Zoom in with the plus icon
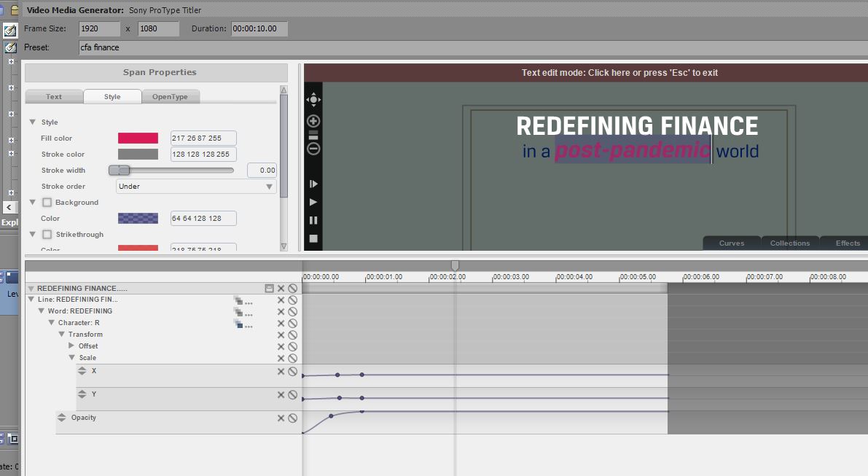The image size is (868, 476). pos(313,121)
